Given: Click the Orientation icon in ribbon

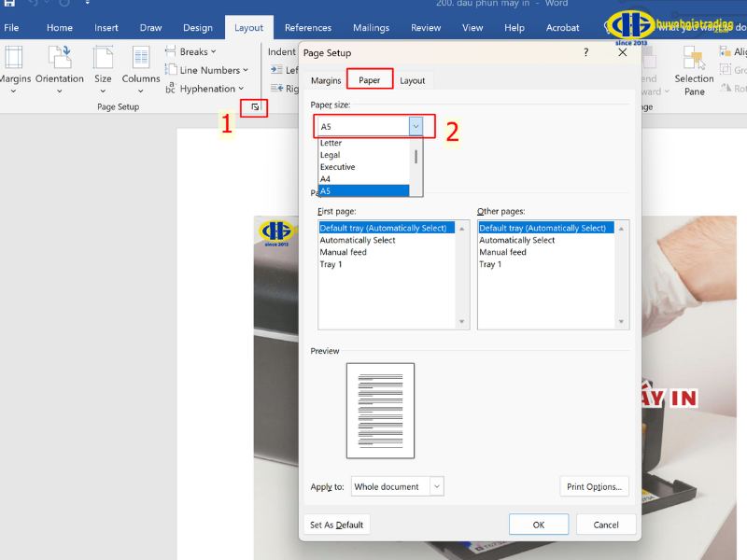Looking at the screenshot, I should (x=60, y=63).
